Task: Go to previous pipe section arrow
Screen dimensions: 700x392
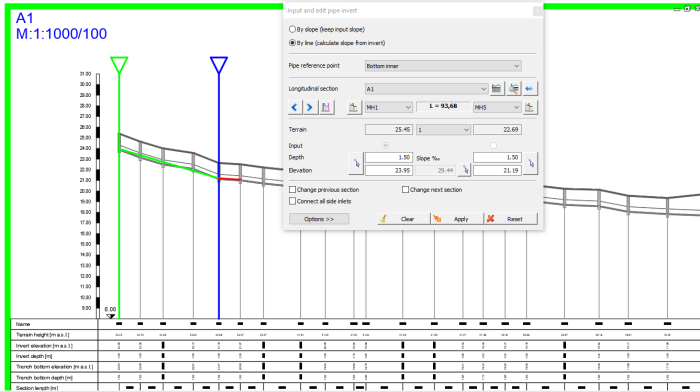Action: tap(294, 107)
